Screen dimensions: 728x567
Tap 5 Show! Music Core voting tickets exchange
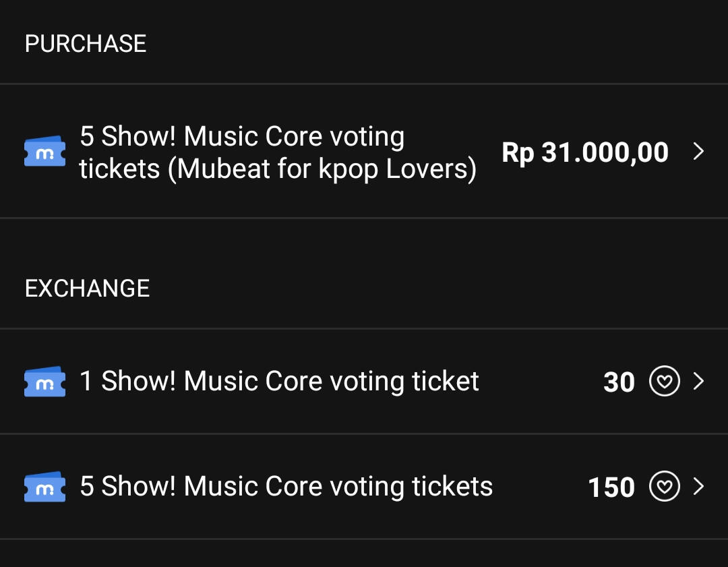click(x=286, y=486)
